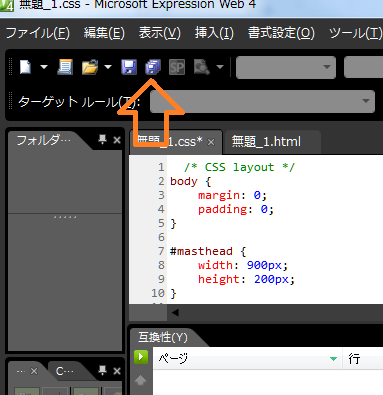The height and width of the screenshot is (395, 383).
Task: Click the New page list icon
Action: 65,67
